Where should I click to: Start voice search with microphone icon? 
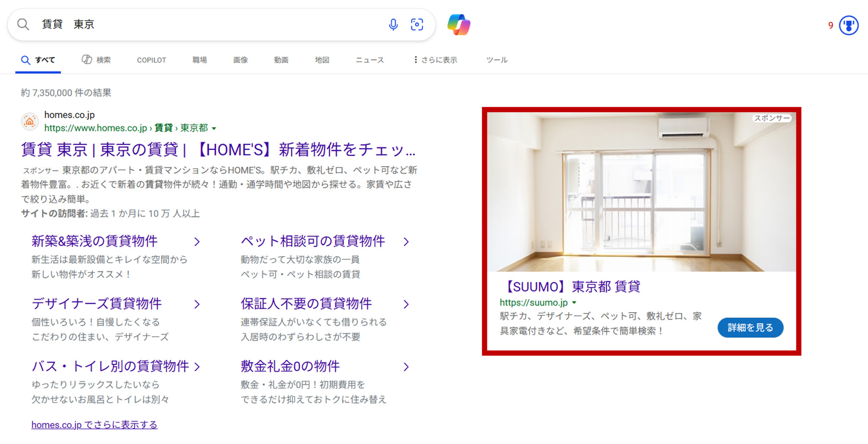(x=393, y=24)
